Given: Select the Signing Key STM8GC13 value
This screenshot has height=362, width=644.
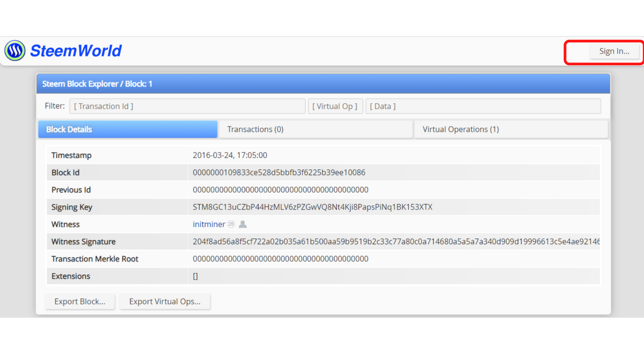Looking at the screenshot, I should click(312, 207).
